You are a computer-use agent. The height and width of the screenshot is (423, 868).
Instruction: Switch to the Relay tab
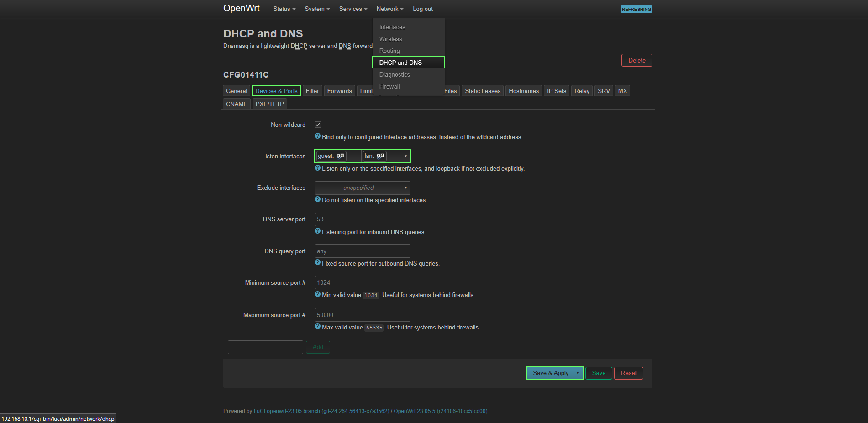(x=582, y=91)
